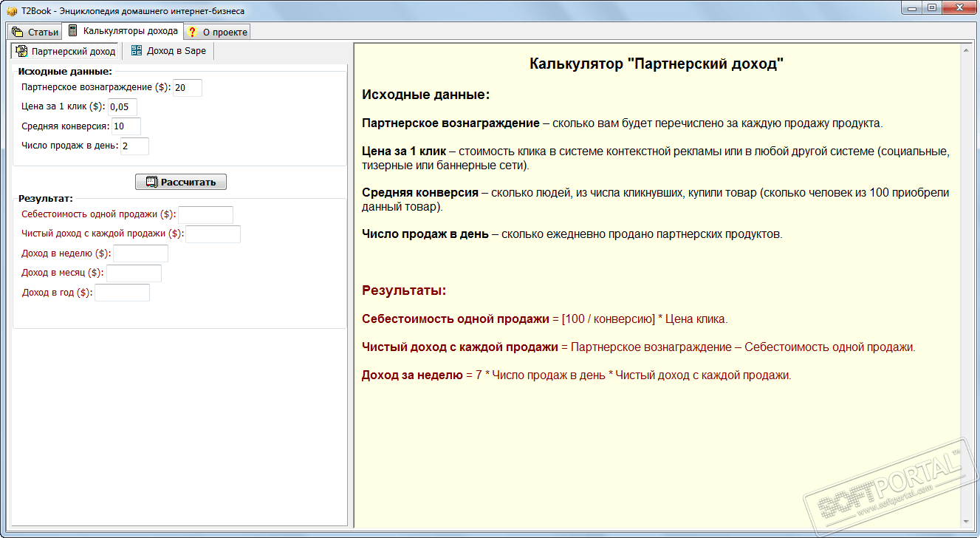The image size is (980, 538).
Task: Click the T2Book app icon in title bar
Action: (11, 11)
